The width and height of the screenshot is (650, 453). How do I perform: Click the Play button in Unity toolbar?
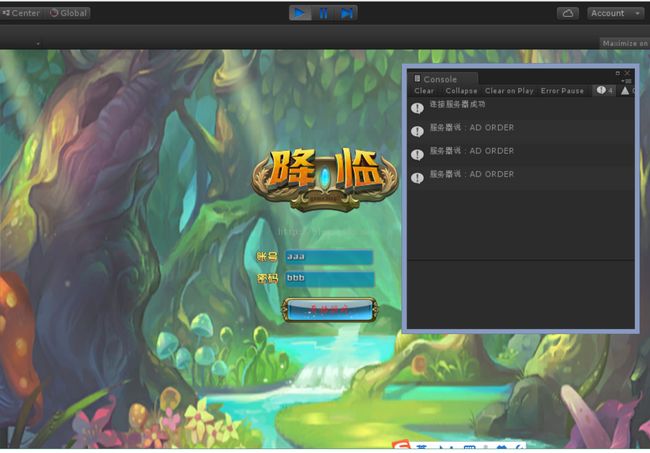300,13
